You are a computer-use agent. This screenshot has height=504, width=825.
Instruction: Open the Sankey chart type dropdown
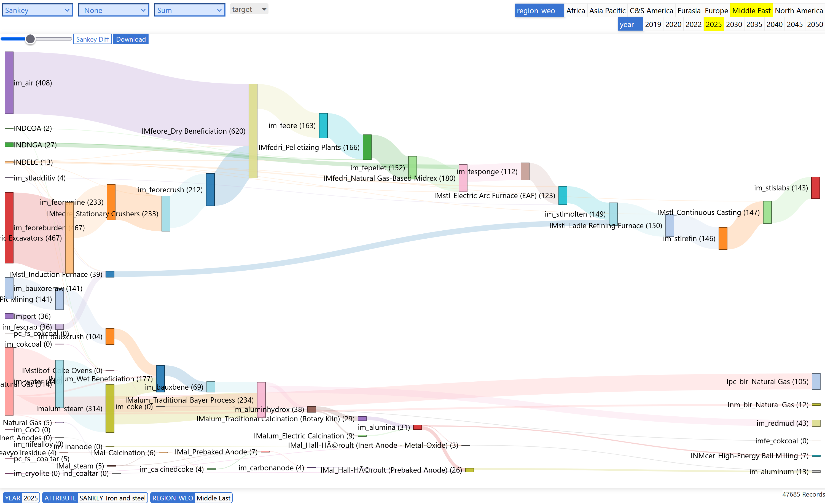37,10
